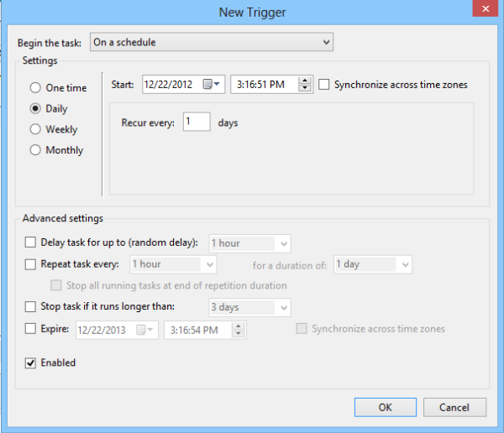Open the Expire date 12/22/2013 picker

coord(145,330)
